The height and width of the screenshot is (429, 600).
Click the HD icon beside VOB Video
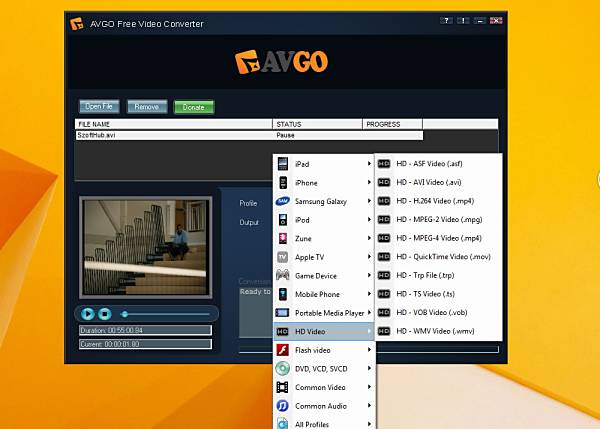click(384, 312)
